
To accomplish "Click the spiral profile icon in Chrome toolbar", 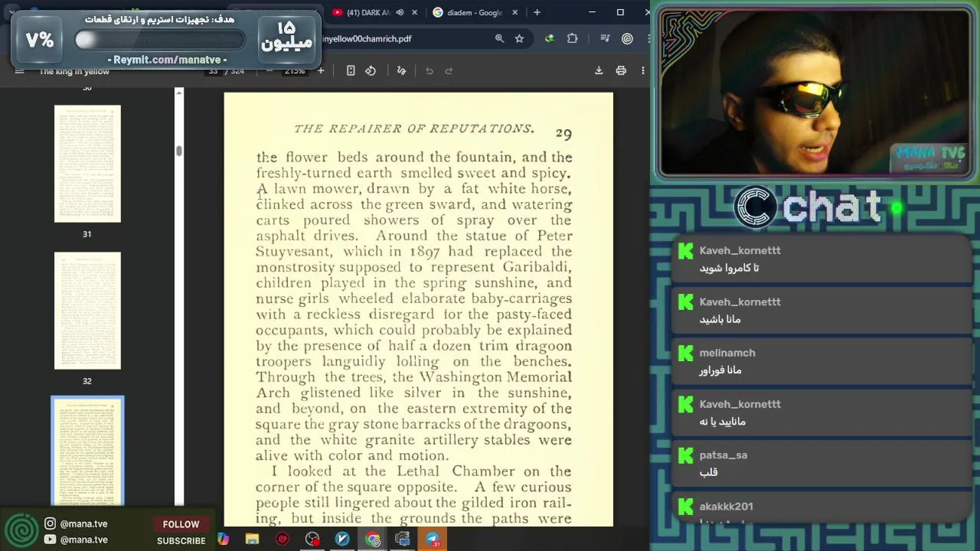I will click(x=627, y=38).
